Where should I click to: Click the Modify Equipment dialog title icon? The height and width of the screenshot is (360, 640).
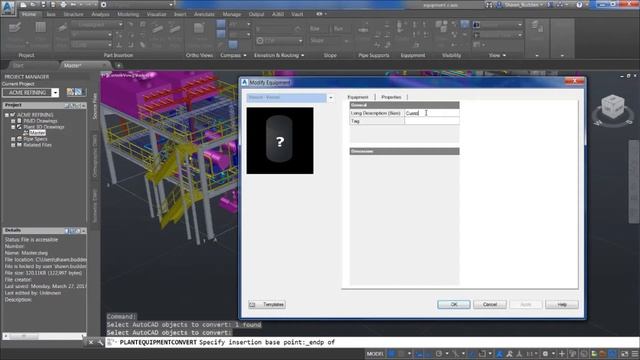(x=244, y=82)
